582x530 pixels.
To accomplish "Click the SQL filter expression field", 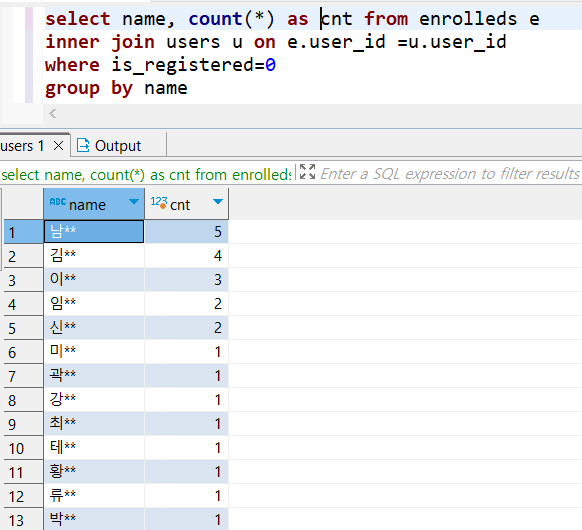I will [450, 173].
